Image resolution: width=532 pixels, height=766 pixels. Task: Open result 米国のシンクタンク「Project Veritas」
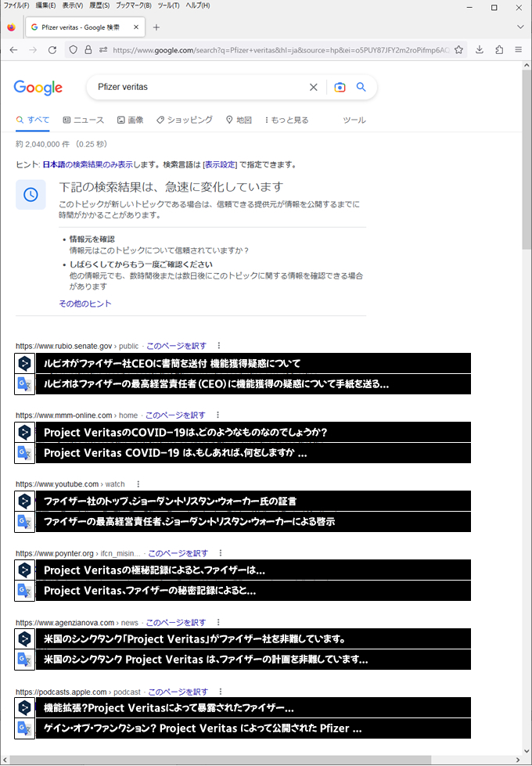(x=195, y=639)
